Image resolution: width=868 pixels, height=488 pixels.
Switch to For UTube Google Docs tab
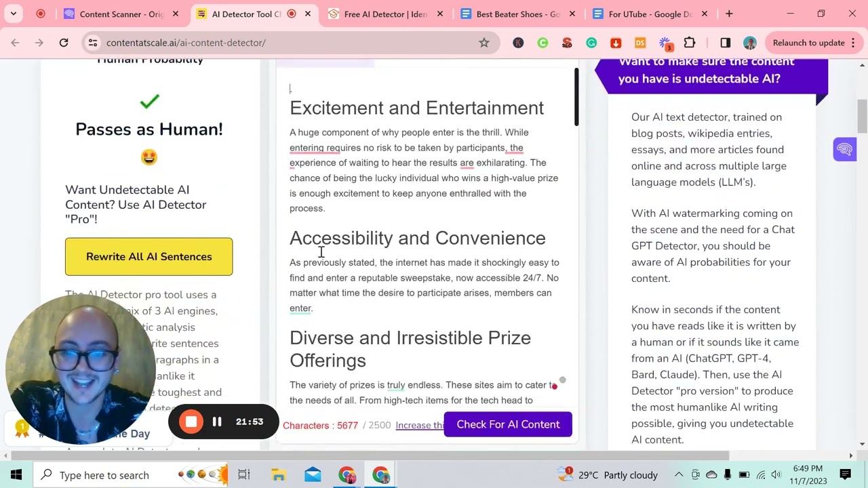pyautogui.click(x=651, y=14)
